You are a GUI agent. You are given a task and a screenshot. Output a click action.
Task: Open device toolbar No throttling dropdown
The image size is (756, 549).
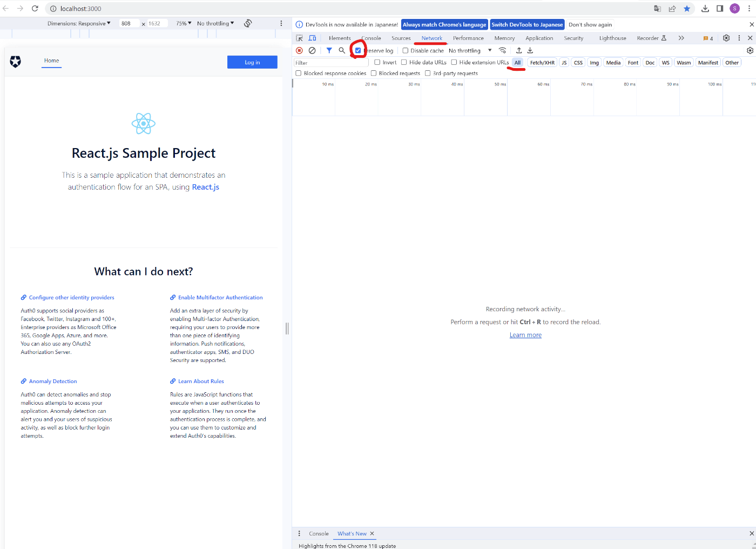pos(215,23)
